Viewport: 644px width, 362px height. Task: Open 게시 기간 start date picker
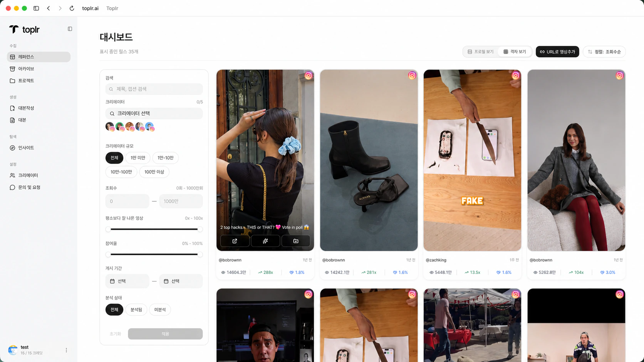pos(127,281)
